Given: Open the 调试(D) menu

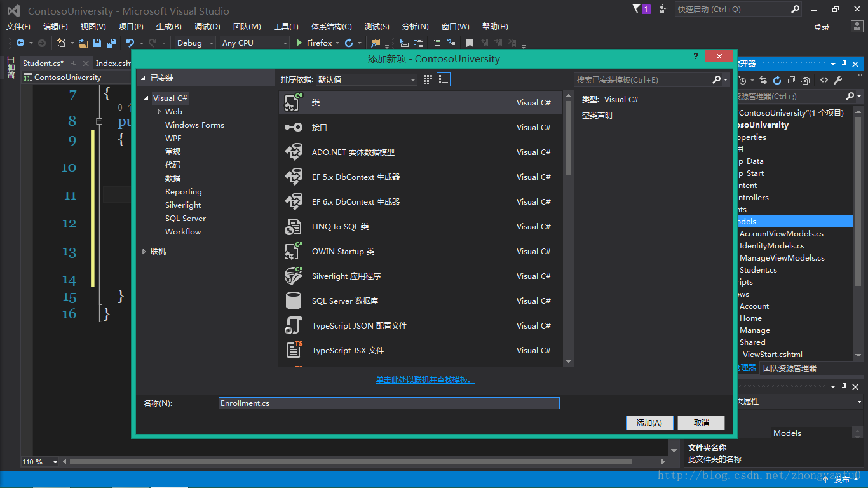Looking at the screenshot, I should [x=207, y=27].
